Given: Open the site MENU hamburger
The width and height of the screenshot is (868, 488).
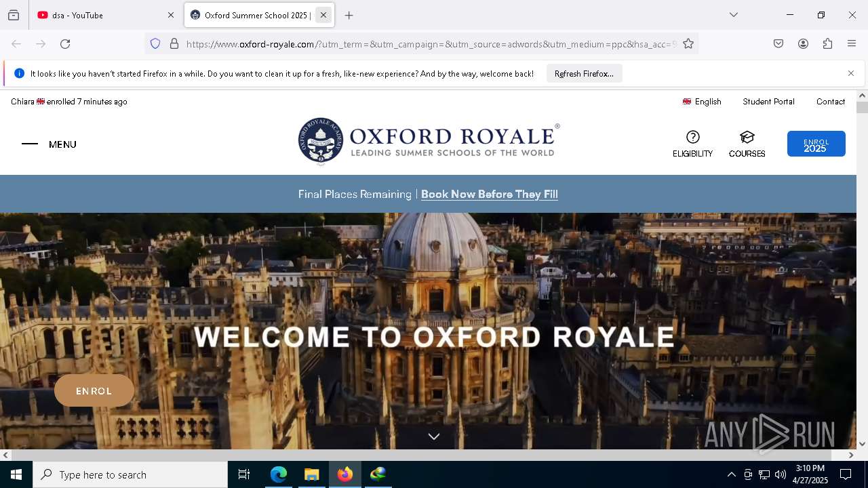Looking at the screenshot, I should tap(49, 144).
